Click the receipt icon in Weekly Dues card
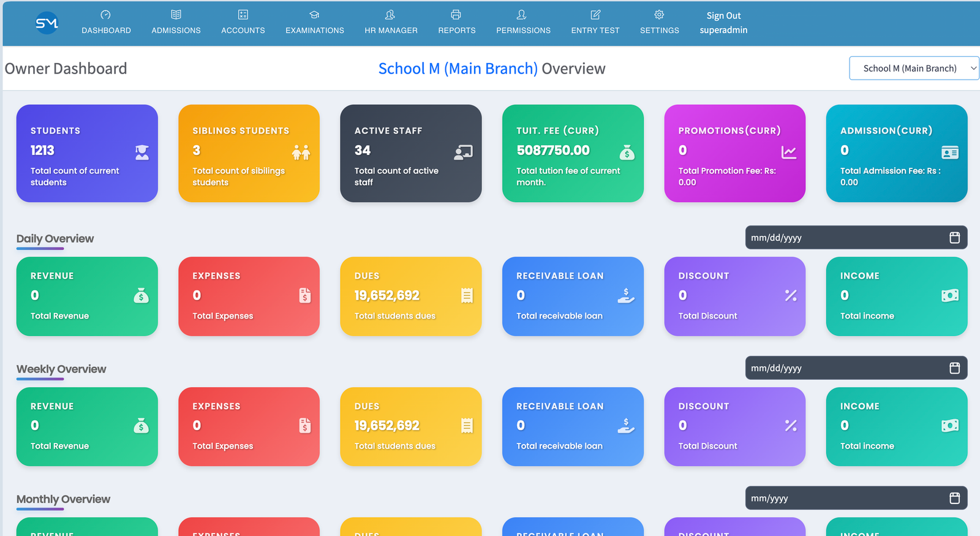The image size is (980, 536). click(467, 426)
